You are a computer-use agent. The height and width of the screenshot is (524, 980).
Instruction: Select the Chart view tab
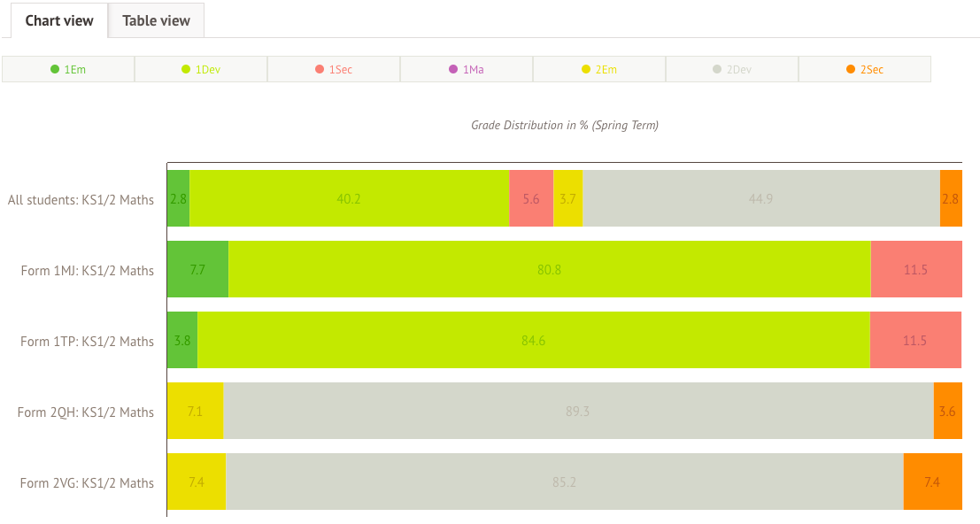click(x=59, y=20)
